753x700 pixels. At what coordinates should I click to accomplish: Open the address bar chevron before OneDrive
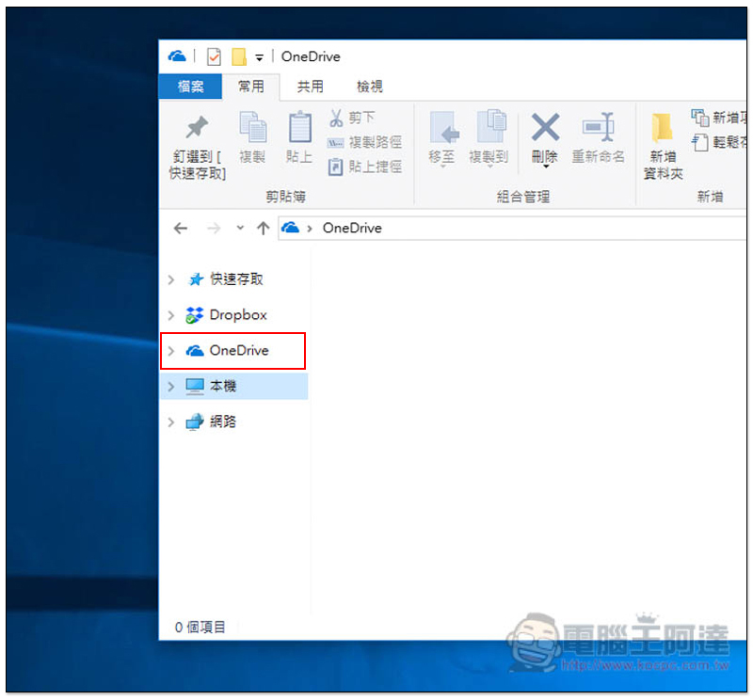tap(310, 229)
